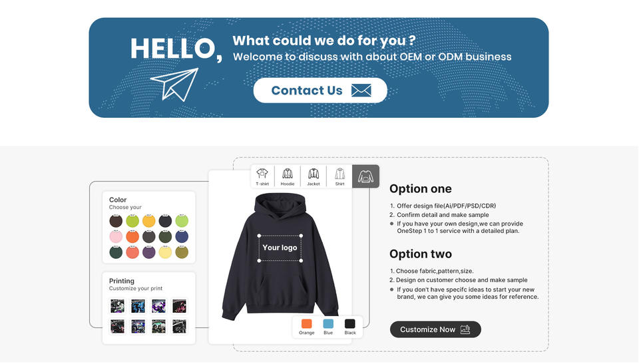This screenshot has width=639, height=364.
Task: Pick the Jacket garment icon
Action: pyautogui.click(x=314, y=176)
